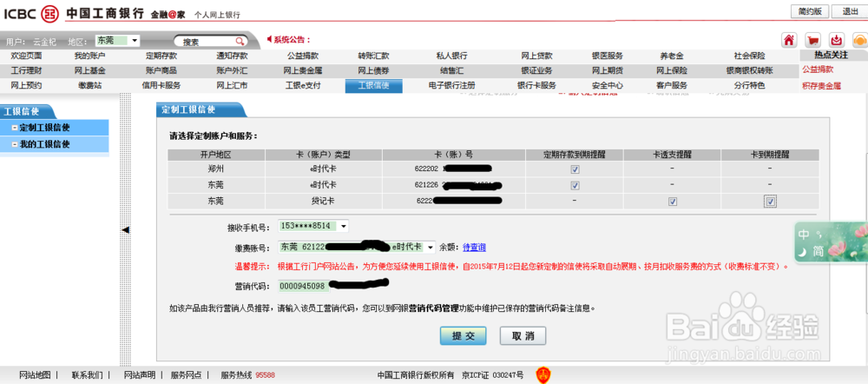The width and height of the screenshot is (868, 384).
Task: Click the 退出 logout button
Action: tap(850, 11)
